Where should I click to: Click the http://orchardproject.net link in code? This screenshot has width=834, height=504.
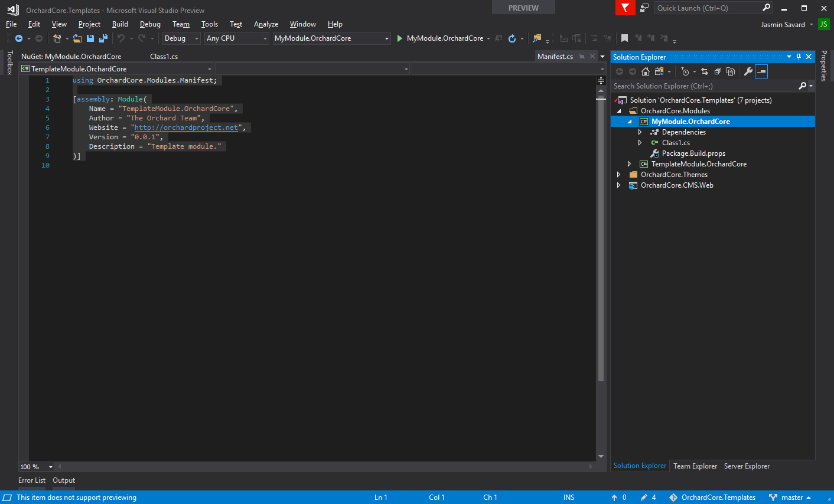pos(186,127)
